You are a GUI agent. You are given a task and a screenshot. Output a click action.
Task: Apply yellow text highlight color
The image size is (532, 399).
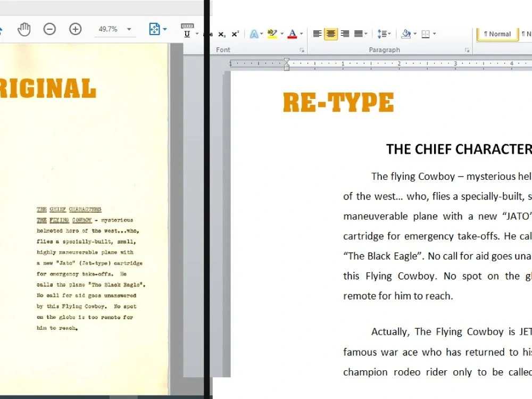point(272,34)
